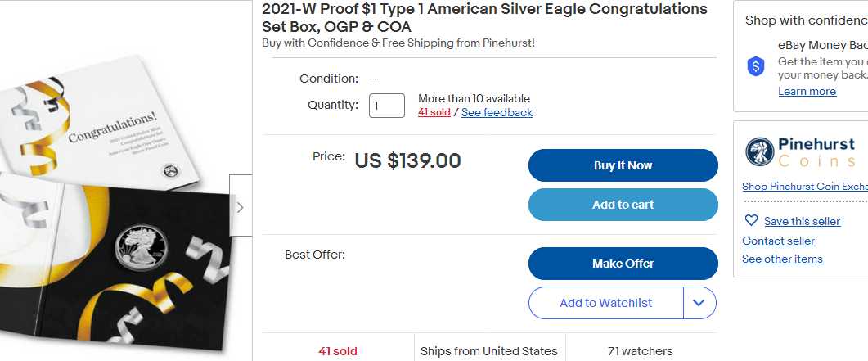Screen dimensions: 868x361
Task: Click the Contact seller link
Action: [x=778, y=241]
